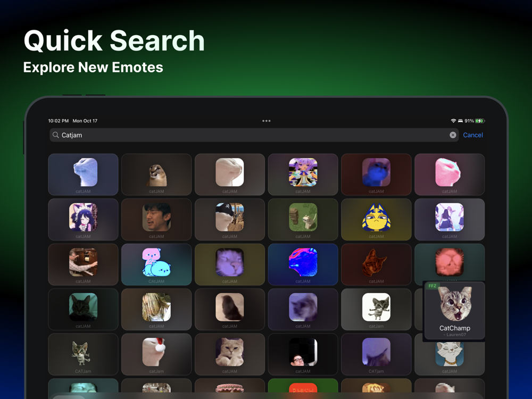The image size is (532, 399).
Task: Open the CatChamp emote preview
Action: pyautogui.click(x=454, y=310)
